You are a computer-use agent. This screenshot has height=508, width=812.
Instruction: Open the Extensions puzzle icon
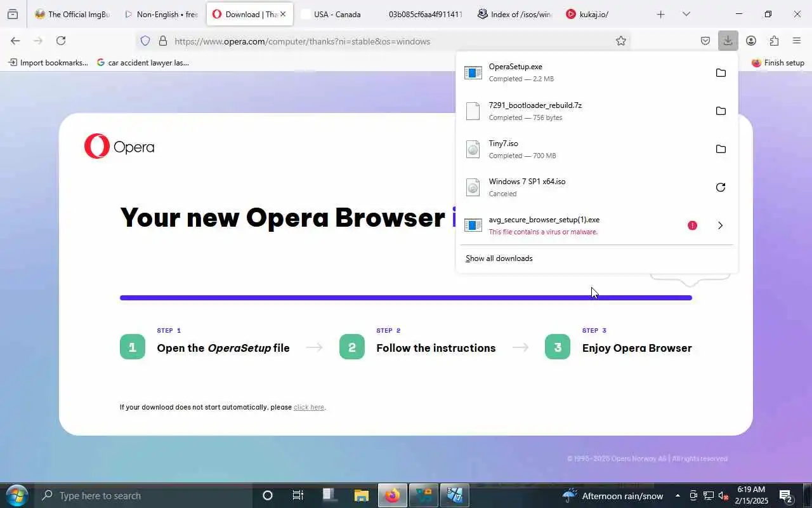click(x=774, y=41)
